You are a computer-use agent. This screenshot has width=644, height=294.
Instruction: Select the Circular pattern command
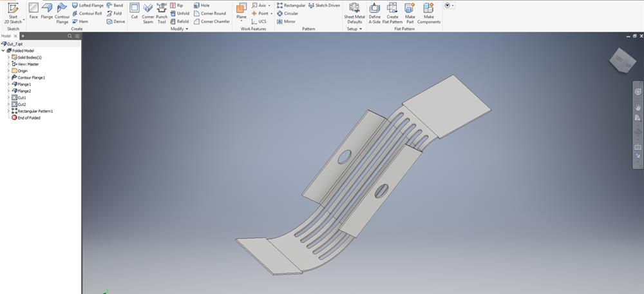(287, 13)
